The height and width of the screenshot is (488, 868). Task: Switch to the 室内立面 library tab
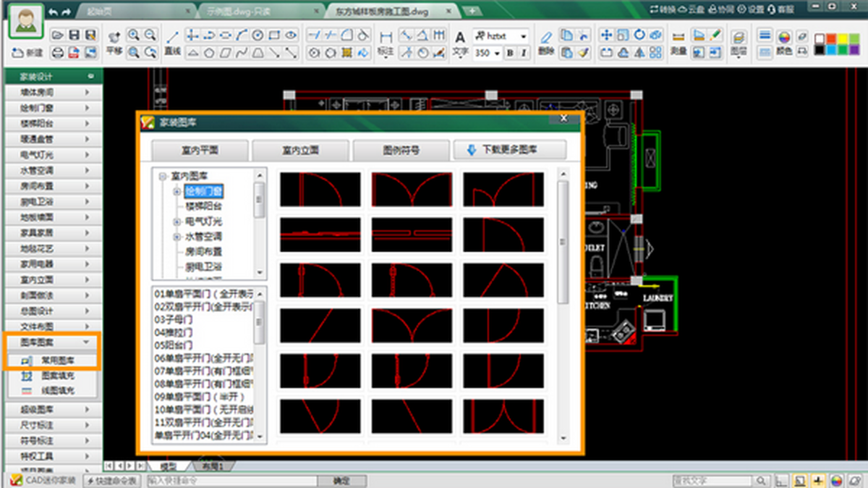tap(300, 151)
